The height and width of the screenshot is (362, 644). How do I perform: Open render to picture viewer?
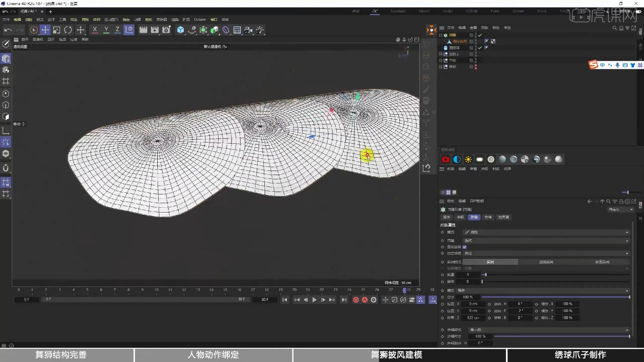point(155,30)
